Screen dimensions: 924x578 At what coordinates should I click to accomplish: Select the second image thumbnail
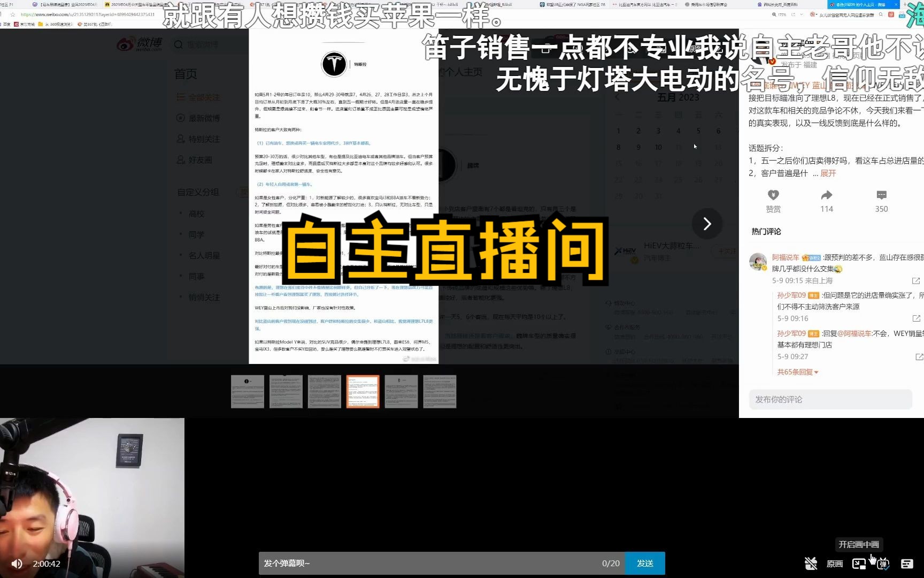click(286, 392)
